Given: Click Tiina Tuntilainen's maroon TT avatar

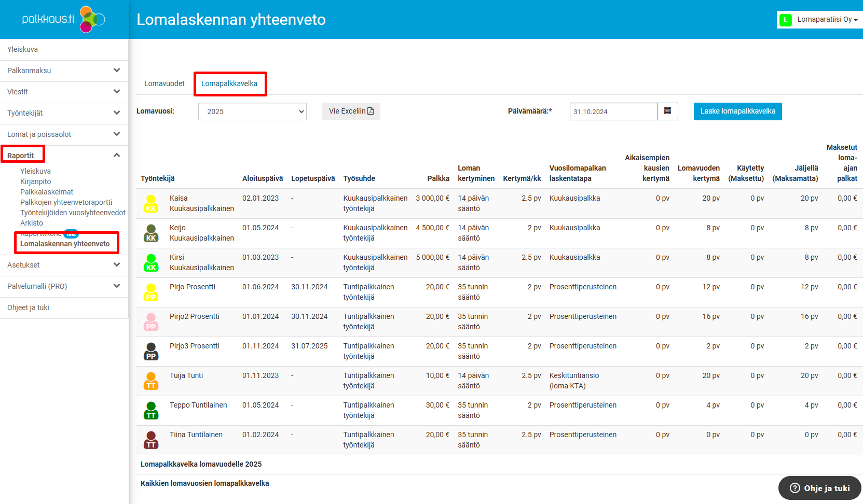Looking at the screenshot, I should coord(151,440).
